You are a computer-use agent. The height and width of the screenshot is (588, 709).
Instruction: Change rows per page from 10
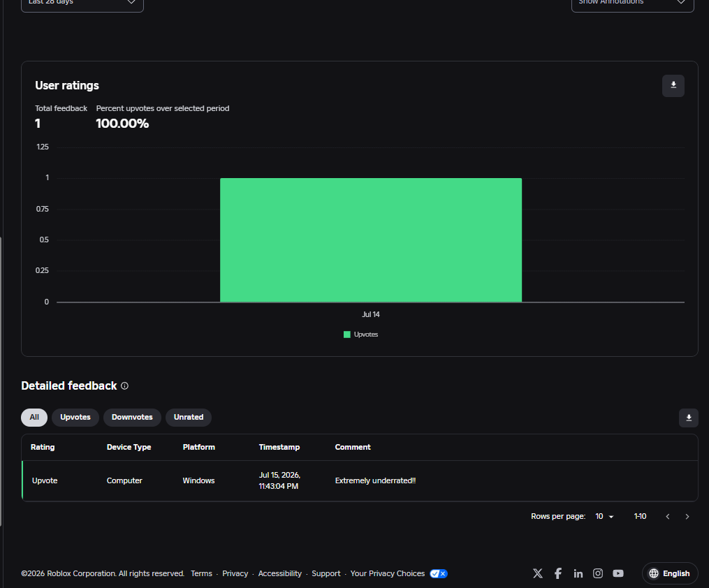[604, 516]
